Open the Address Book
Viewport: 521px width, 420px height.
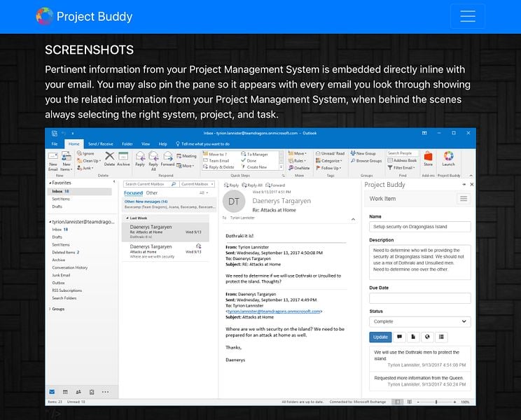coord(402,160)
